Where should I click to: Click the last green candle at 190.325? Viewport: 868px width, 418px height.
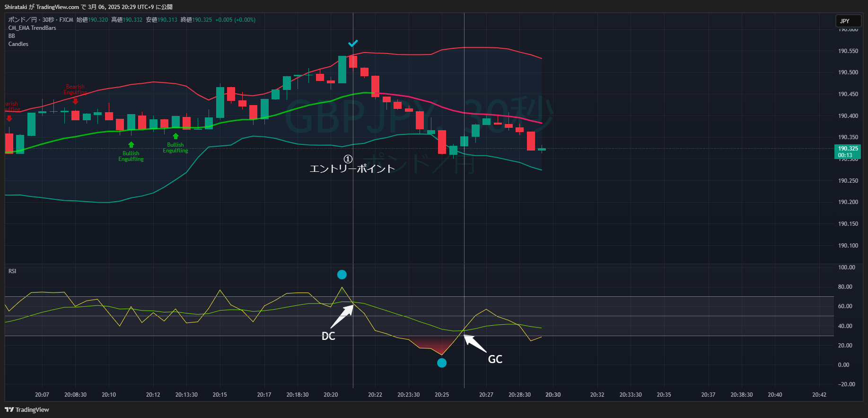(542, 149)
